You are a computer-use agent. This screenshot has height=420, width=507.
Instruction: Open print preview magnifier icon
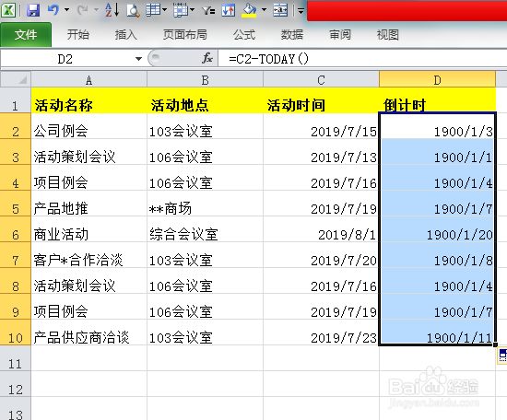coord(133,10)
